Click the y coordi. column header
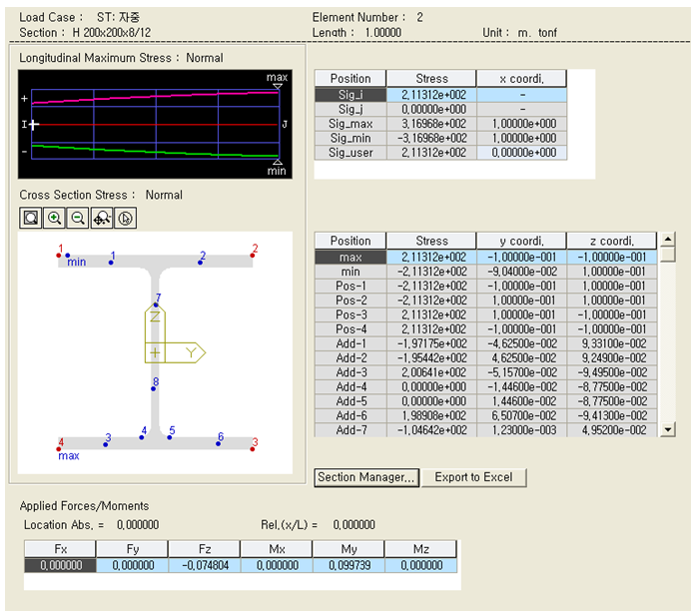Screen dimensions: 699x616 click(521, 241)
